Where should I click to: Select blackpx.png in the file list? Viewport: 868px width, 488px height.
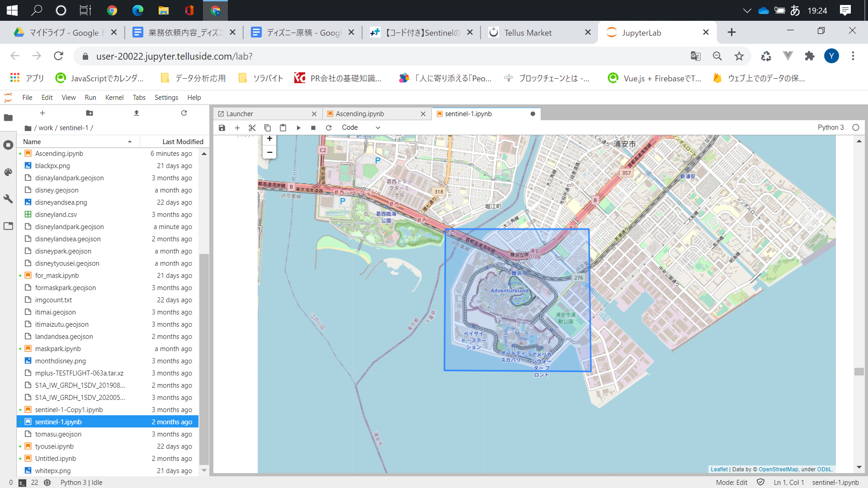108,166
